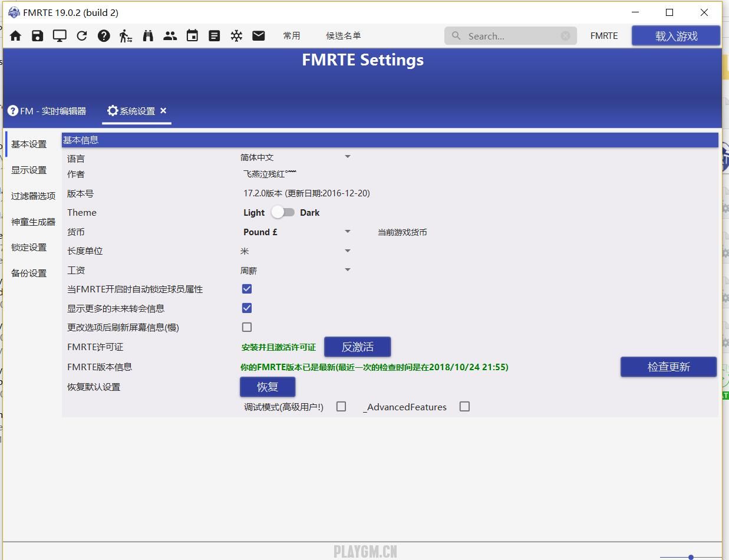The image size is (729, 560).
Task: Clear the search field with X icon
Action: pyautogui.click(x=566, y=36)
